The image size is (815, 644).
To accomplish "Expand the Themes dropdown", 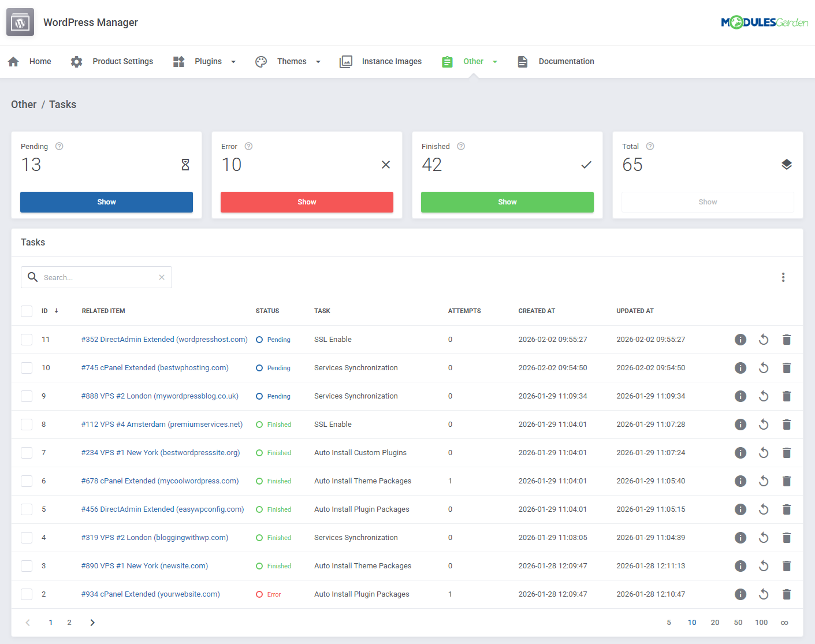I will [x=318, y=61].
